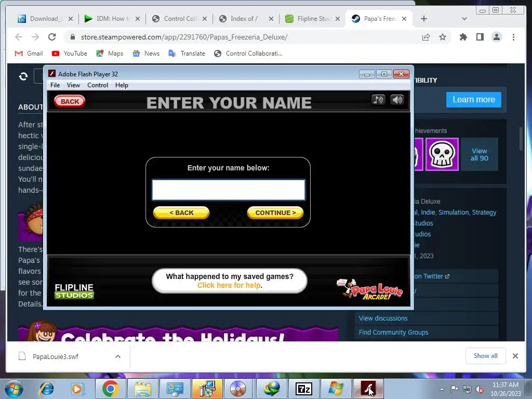Viewport: 532px width, 399px height.
Task: Go forward in Chrome browser
Action: tap(35, 37)
